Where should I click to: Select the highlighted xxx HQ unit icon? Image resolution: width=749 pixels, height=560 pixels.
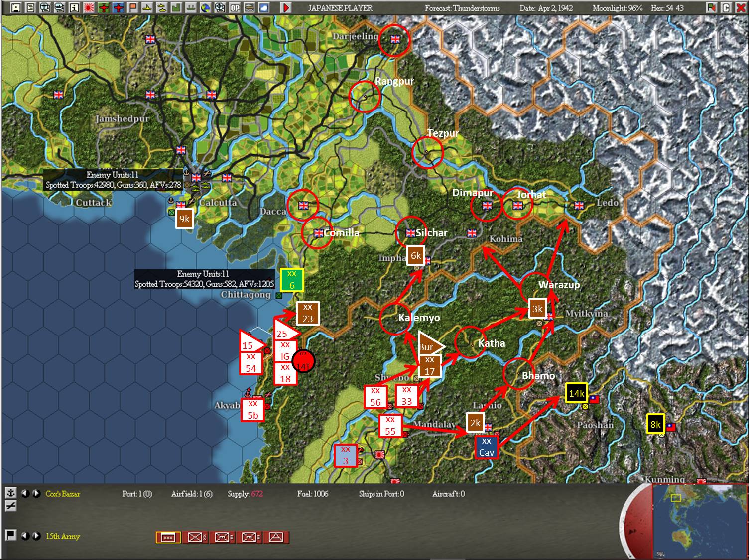point(168,537)
